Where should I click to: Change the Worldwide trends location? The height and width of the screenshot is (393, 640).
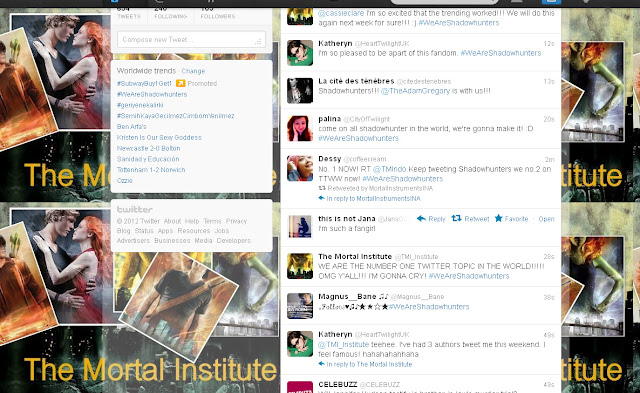(193, 71)
